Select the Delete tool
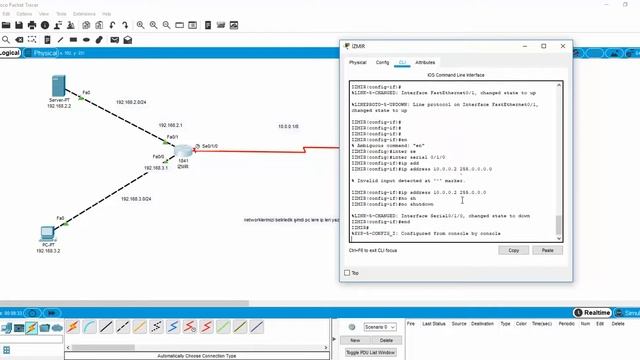Screen dimensions: 640x360 point(19,40)
